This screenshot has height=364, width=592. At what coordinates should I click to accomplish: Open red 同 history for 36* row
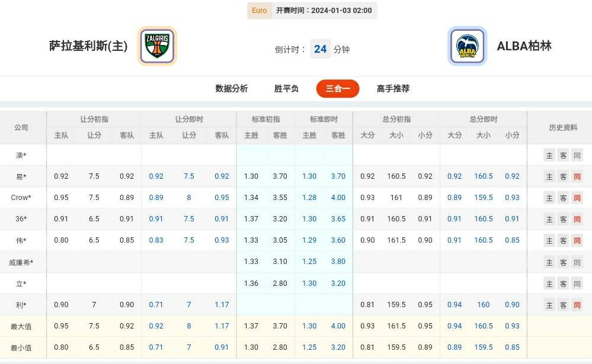tap(577, 219)
